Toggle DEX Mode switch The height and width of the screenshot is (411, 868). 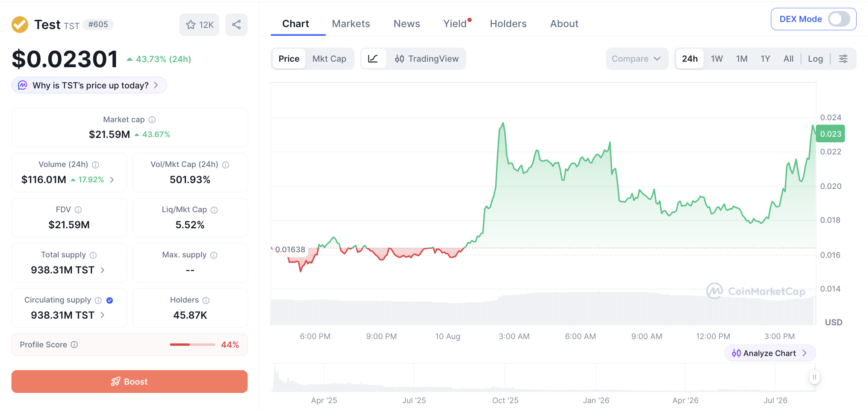(839, 19)
